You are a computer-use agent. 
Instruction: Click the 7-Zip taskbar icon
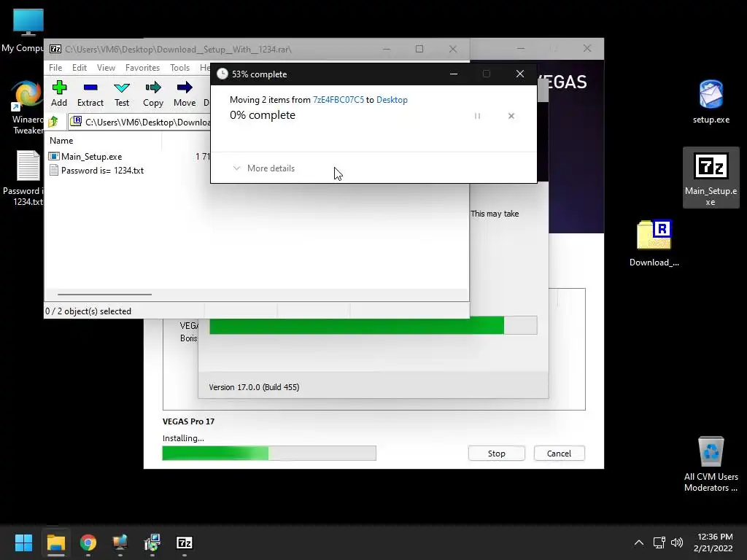pos(185,542)
